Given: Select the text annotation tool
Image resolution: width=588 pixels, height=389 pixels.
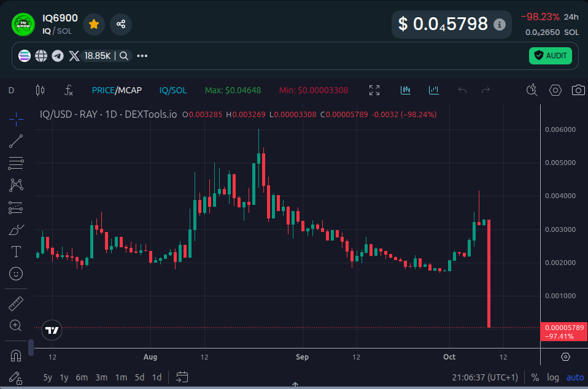Looking at the screenshot, I should (x=17, y=252).
